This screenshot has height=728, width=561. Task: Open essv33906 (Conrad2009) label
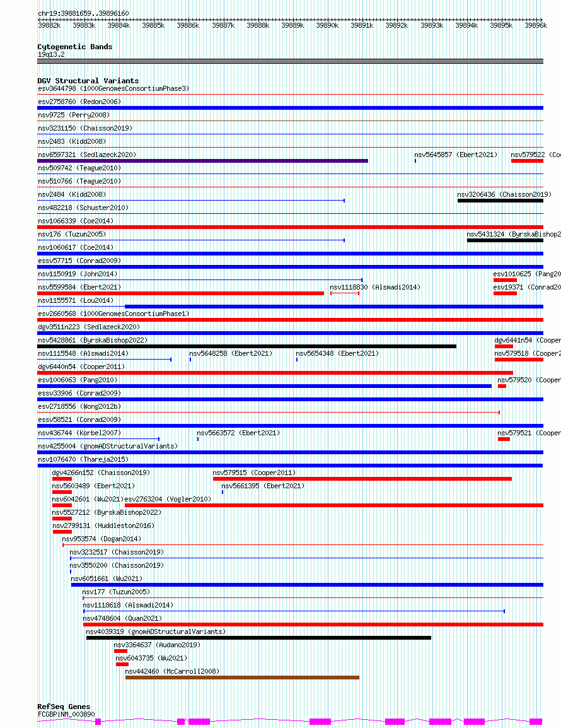(x=79, y=393)
